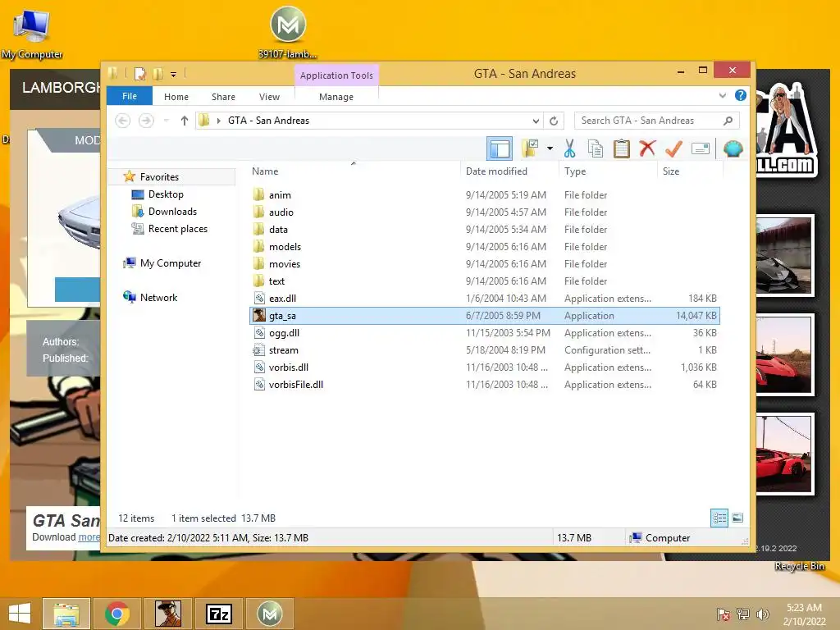Screen dimensions: 840x630
Task: Select the vorbisFile.dll file
Action: (x=485, y=384)
